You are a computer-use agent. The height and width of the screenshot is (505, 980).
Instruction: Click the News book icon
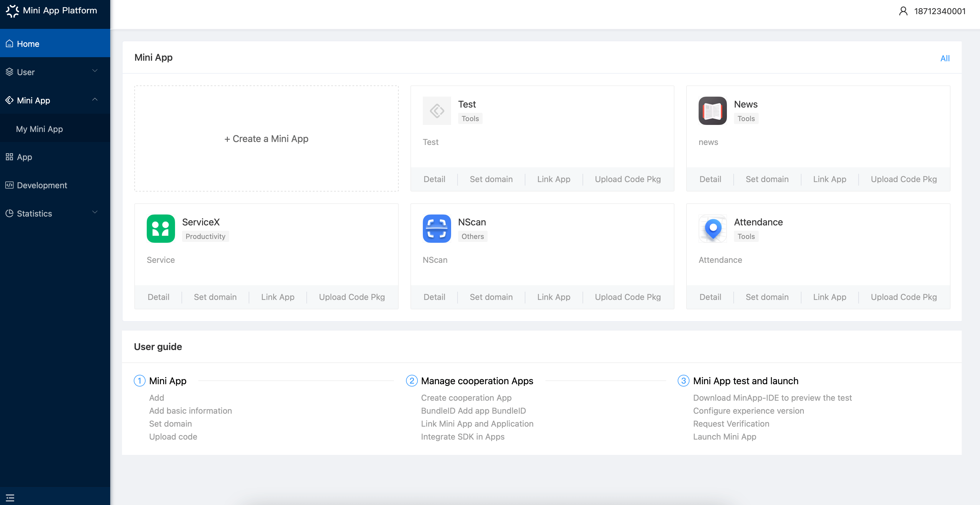click(712, 111)
